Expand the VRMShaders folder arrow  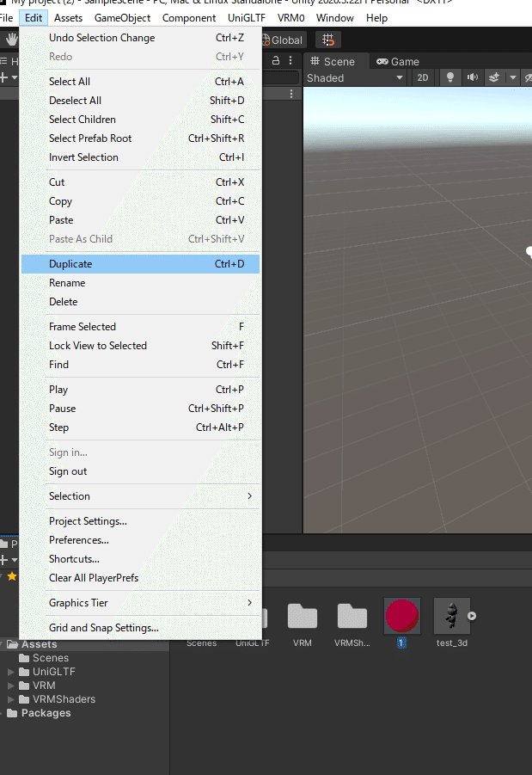[x=11, y=699]
